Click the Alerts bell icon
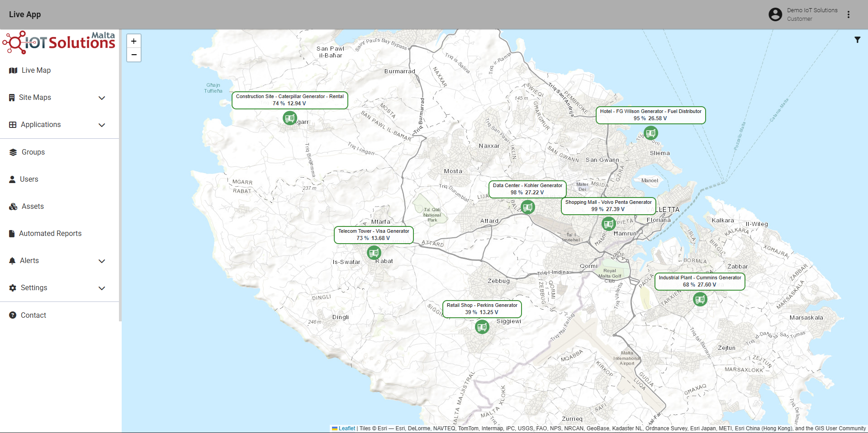868x433 pixels. click(12, 261)
